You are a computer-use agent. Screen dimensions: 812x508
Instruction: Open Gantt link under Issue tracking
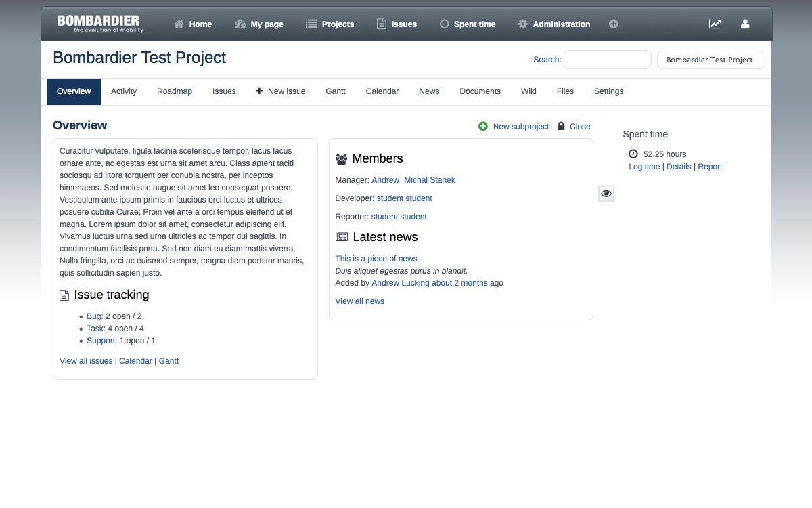tap(168, 361)
